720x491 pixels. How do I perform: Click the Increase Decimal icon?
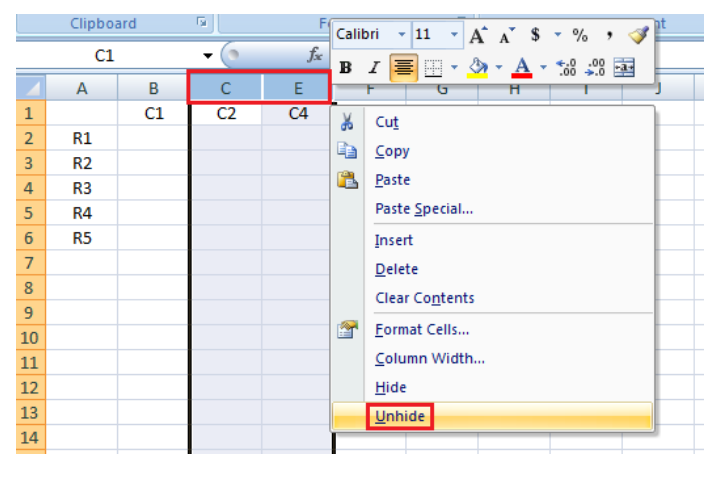pos(566,67)
